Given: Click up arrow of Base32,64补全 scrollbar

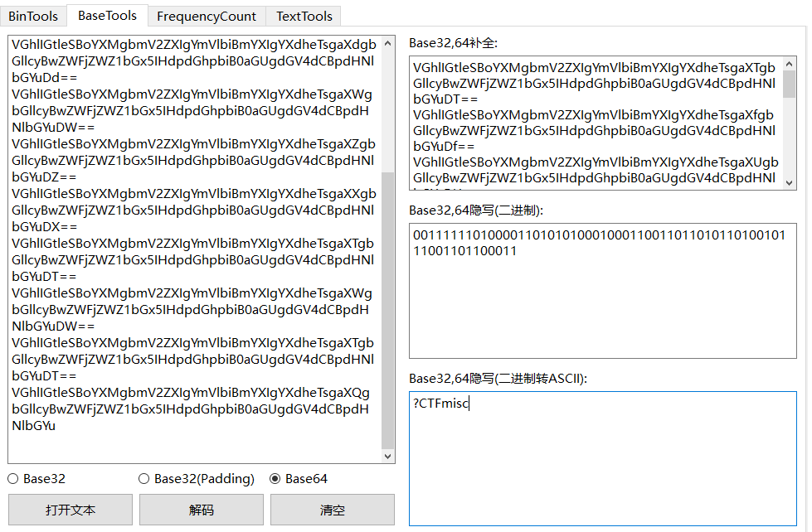Looking at the screenshot, I should pos(789,62).
